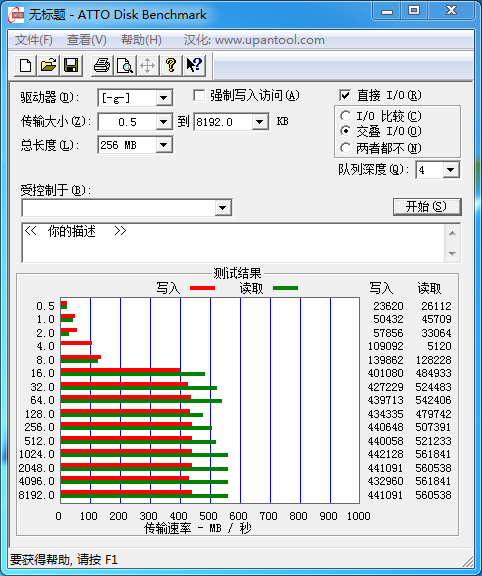Select the 两者都不 radio option

[x=345, y=148]
